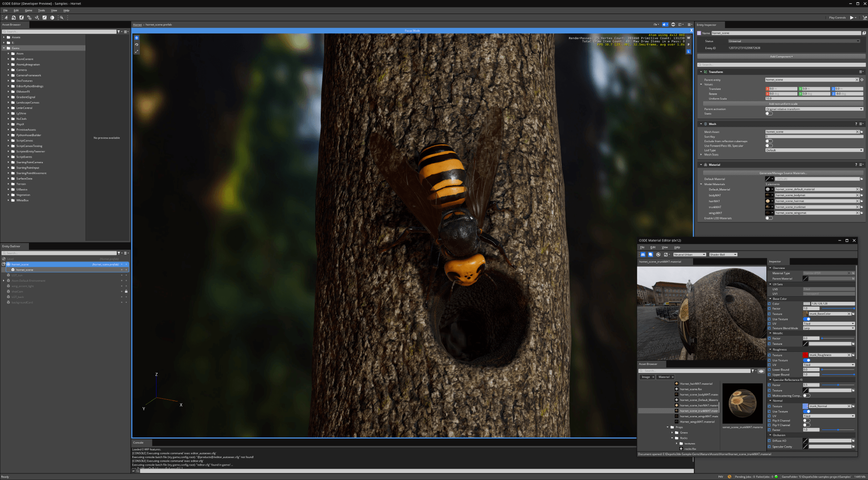Select hornet_scene_trunkMAT material thumbnail preview
This screenshot has height=480, width=868.
(x=743, y=403)
